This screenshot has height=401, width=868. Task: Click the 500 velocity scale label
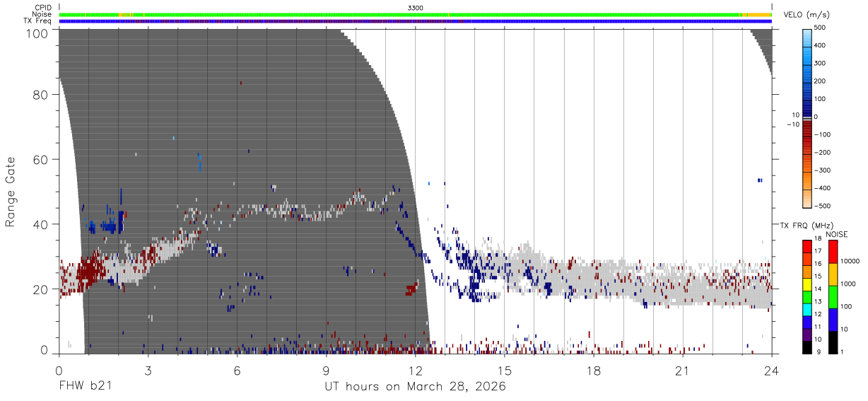tap(821, 28)
